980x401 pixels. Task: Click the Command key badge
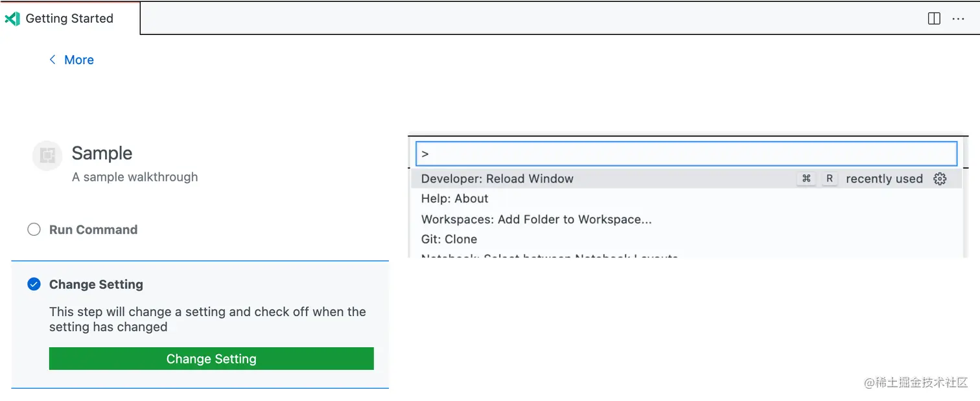pyautogui.click(x=806, y=179)
